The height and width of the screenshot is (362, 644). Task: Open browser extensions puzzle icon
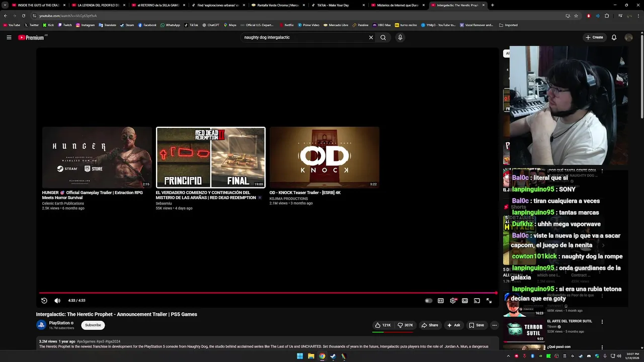(607, 16)
